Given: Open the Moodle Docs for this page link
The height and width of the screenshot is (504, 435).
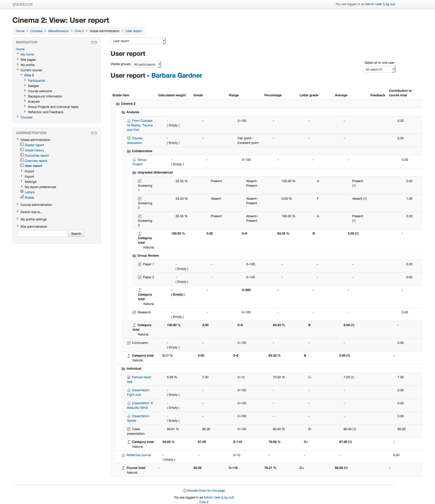Looking at the screenshot, I should (x=206, y=491).
